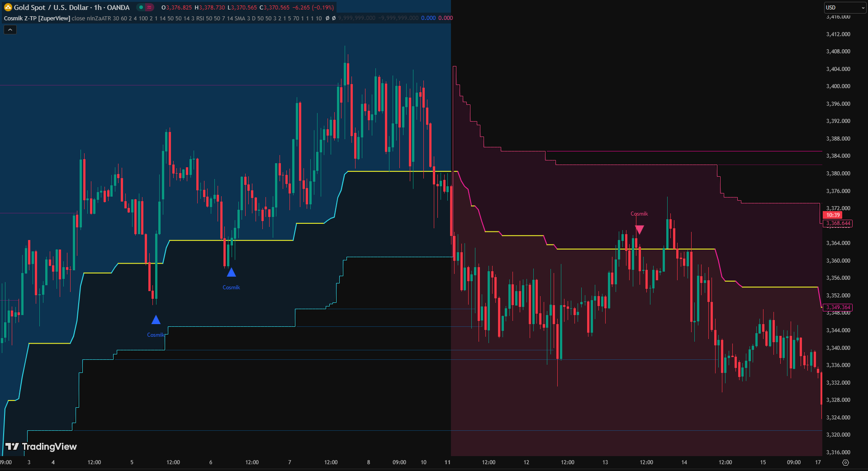Click the Cosmik buy arrow near day 5
Viewport: 868px width, 471px height.
(x=156, y=320)
